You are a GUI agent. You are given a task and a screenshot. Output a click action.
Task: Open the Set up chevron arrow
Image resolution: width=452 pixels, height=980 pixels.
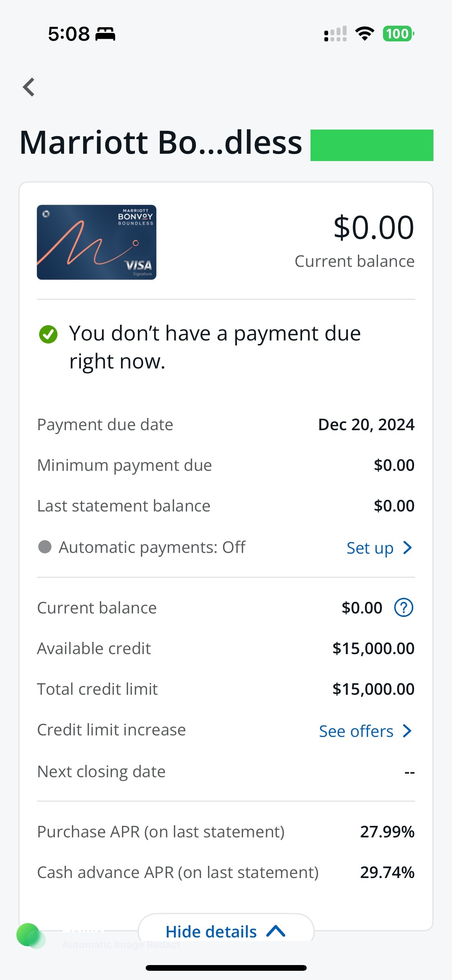pos(408,548)
